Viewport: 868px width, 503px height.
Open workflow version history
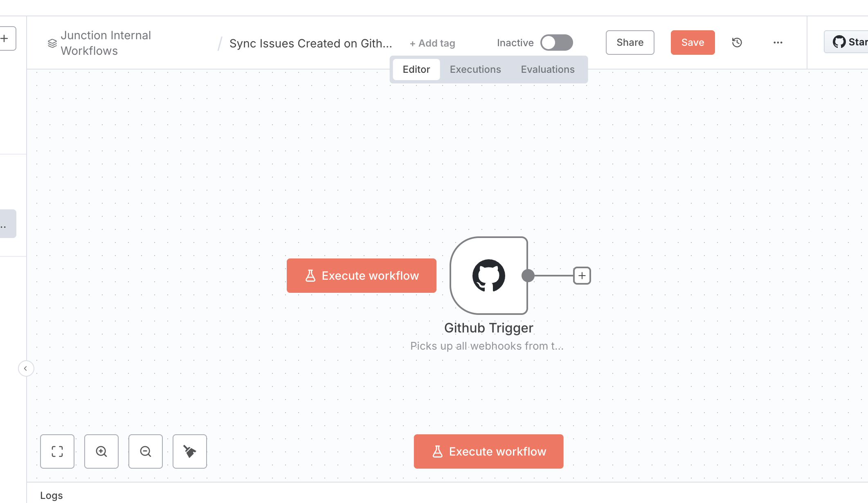point(737,42)
